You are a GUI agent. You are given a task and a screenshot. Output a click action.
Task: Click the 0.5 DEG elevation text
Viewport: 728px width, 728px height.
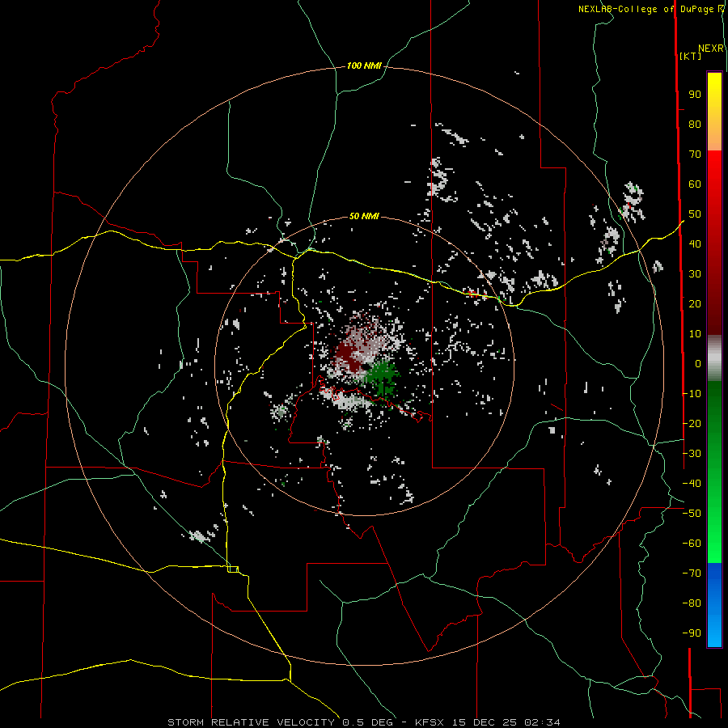click(368, 722)
